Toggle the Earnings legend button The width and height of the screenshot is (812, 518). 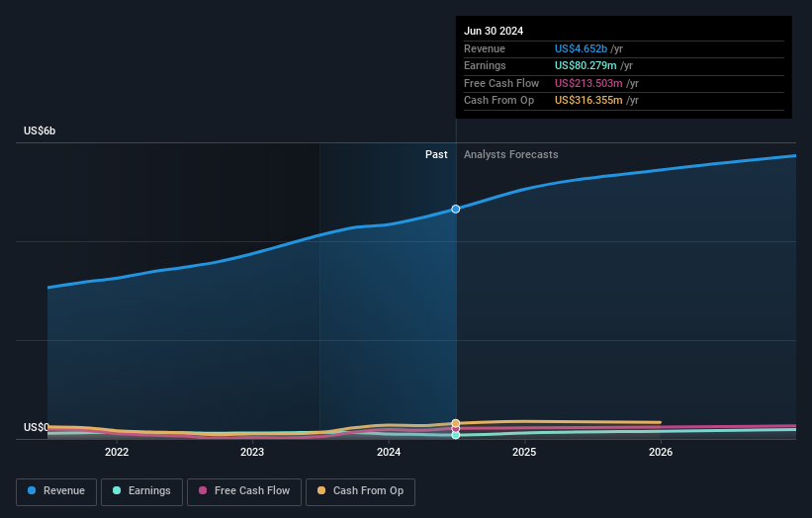[141, 491]
